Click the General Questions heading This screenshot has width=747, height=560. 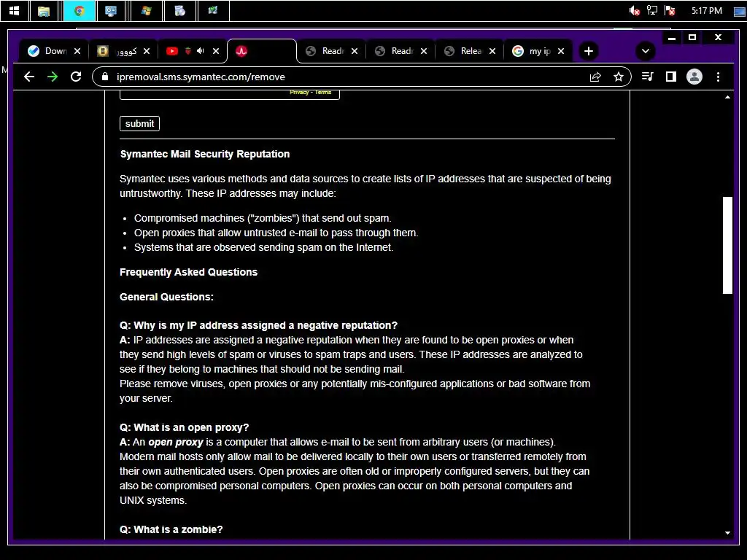point(167,297)
